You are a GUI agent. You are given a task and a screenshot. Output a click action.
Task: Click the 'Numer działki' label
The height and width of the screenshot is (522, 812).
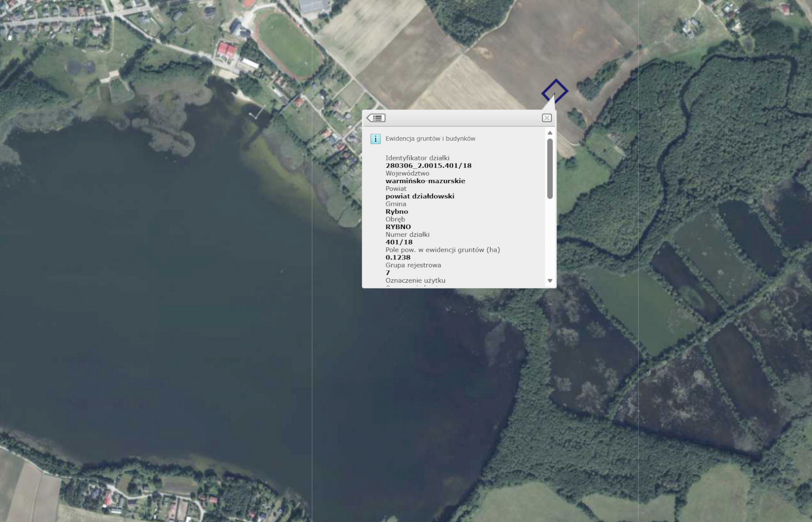(407, 234)
